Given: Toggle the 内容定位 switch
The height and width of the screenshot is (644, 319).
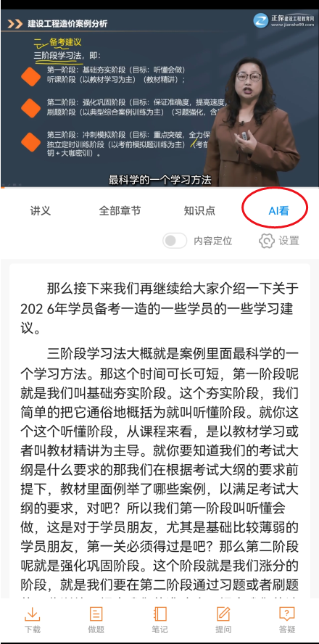Looking at the screenshot, I should point(175,241).
